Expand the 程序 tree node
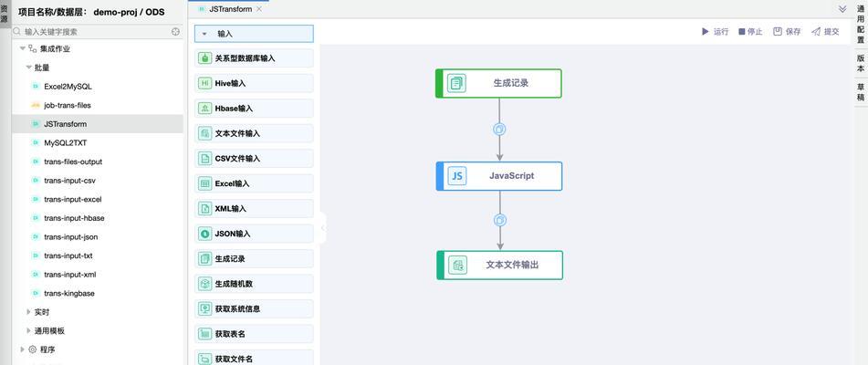This screenshot has height=365, width=868. click(x=23, y=349)
